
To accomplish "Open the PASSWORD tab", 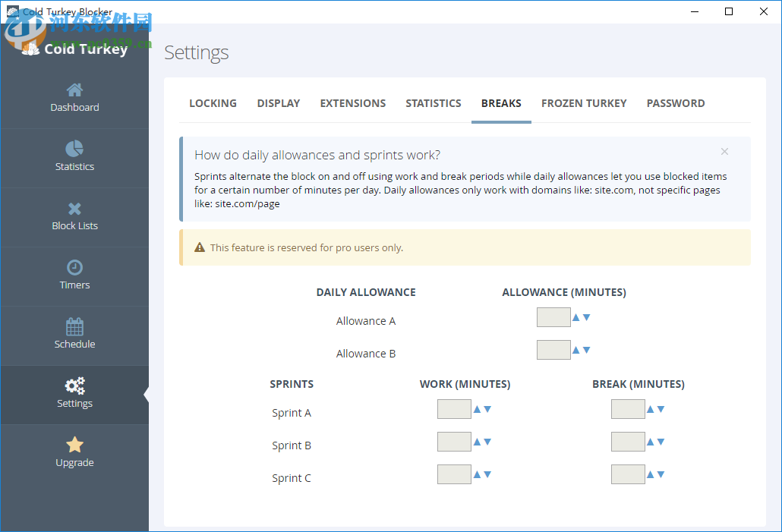I will (x=675, y=103).
